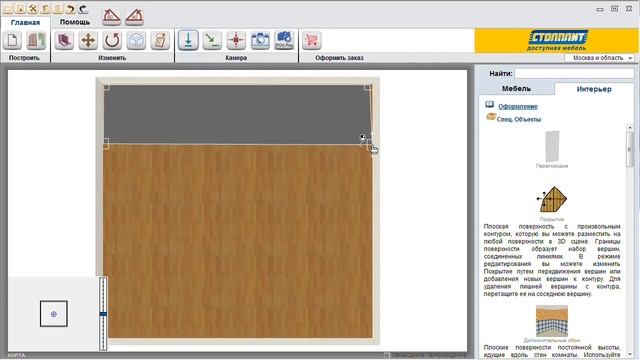Open the Оформление category link
The width and height of the screenshot is (640, 360).
pyautogui.click(x=518, y=106)
